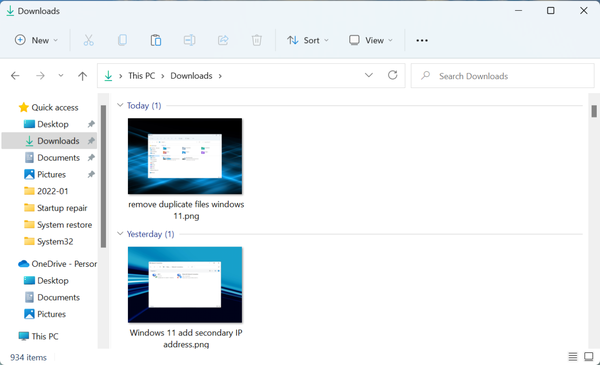Click the Delete trash bin icon
Viewport: 600px width, 365px height.
coord(257,40)
